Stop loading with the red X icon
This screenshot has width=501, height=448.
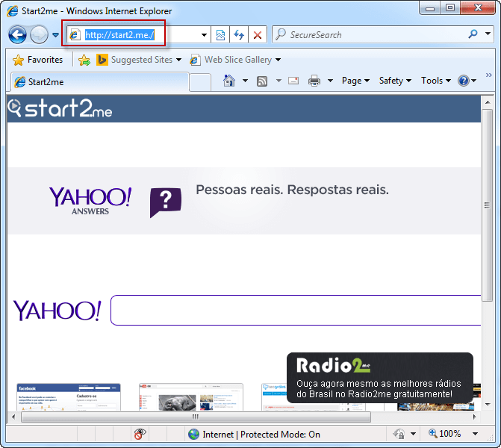(x=258, y=35)
